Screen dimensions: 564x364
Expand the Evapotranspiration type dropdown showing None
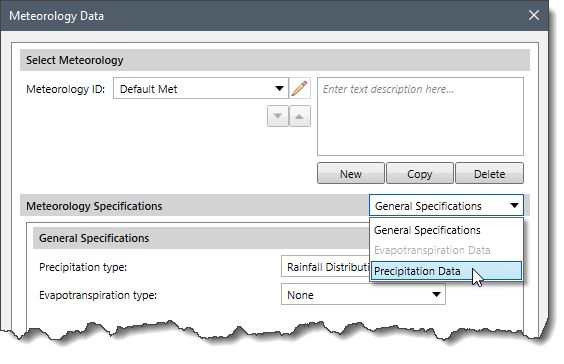click(363, 295)
